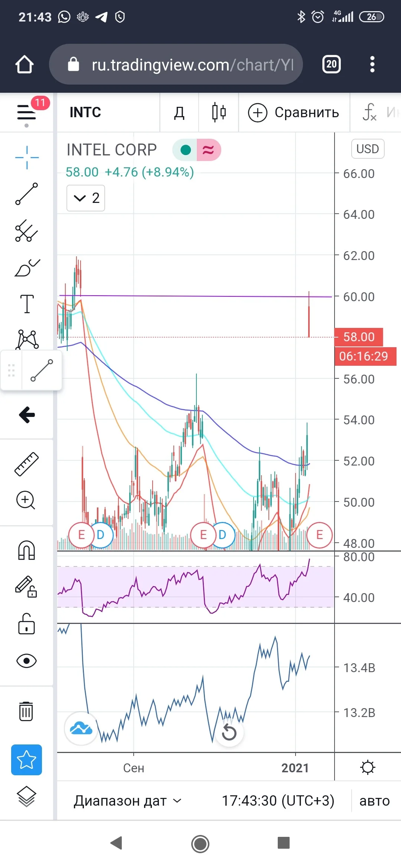401x868 pixels.
Task: Grab the floating toolbar drag handle
Action: pyautogui.click(x=11, y=370)
